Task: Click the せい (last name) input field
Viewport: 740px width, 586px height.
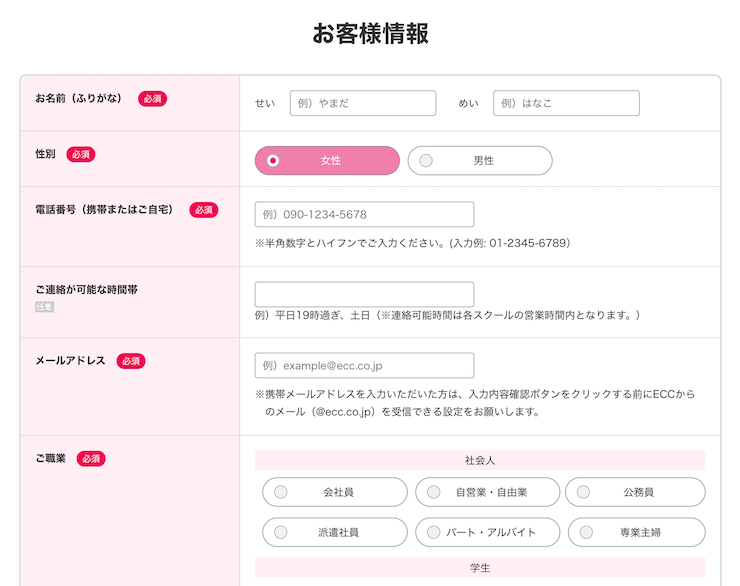Action: 362,103
